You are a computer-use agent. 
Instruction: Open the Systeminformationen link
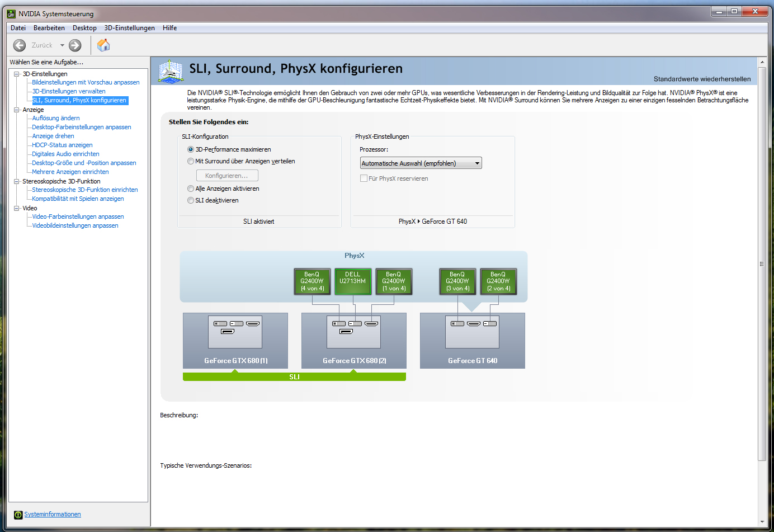pos(53,515)
